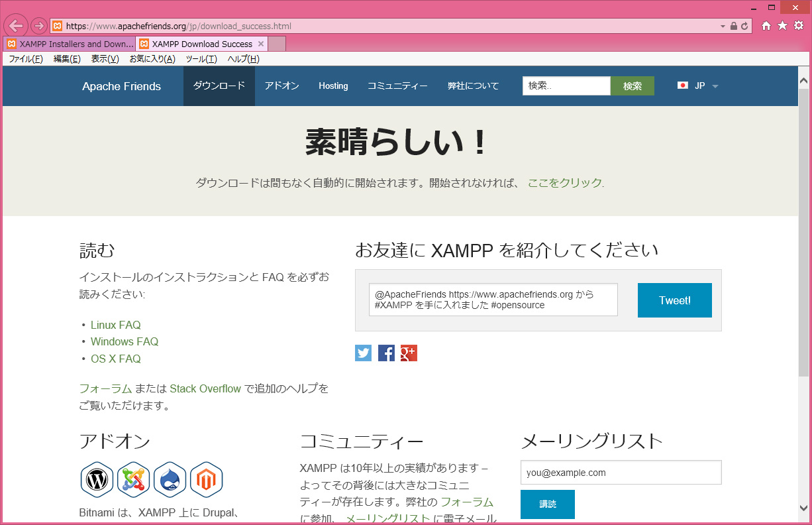Open the Joomla add-on icon
The height and width of the screenshot is (525, 812).
[134, 480]
